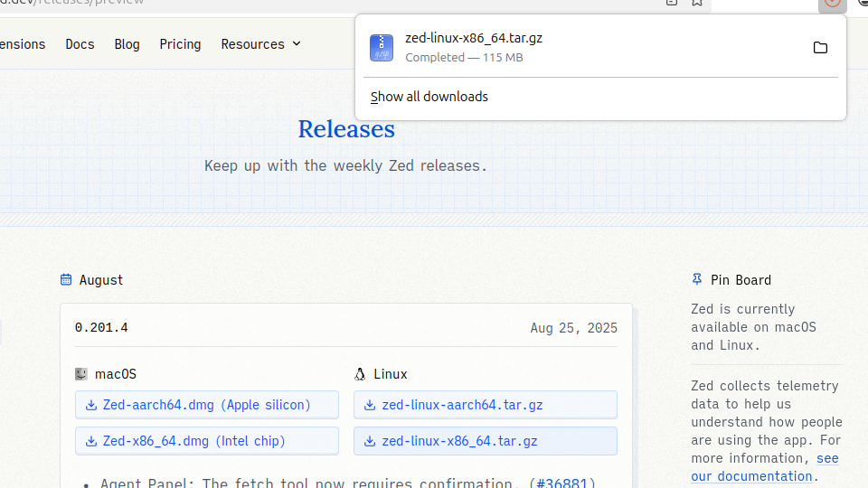Click the Aug 25, 2025 release date
The image size is (868, 488).
573,328
